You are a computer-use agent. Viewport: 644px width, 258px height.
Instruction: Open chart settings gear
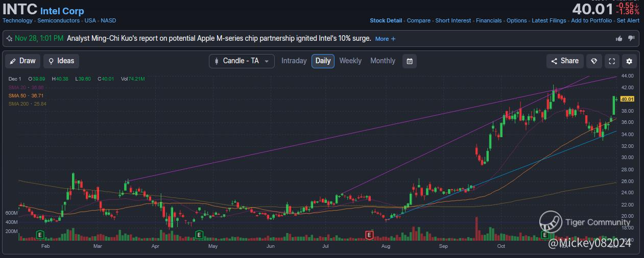[x=629, y=61]
